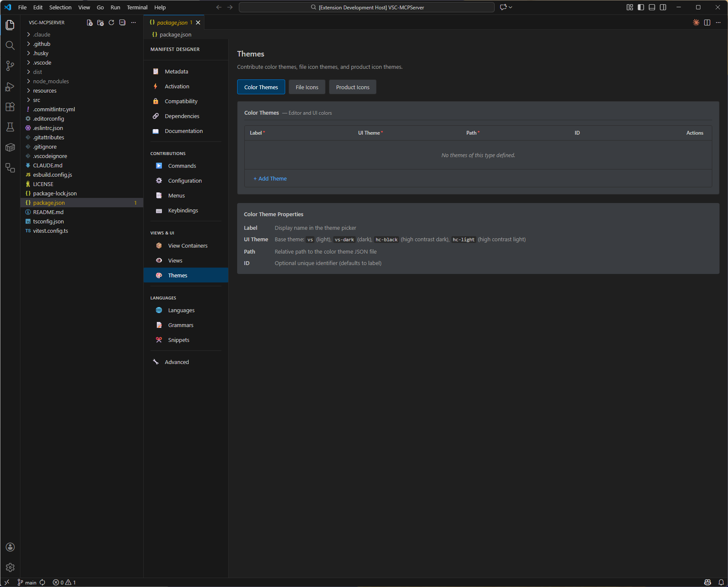
Task: Expand the resources folder
Action: (82, 90)
